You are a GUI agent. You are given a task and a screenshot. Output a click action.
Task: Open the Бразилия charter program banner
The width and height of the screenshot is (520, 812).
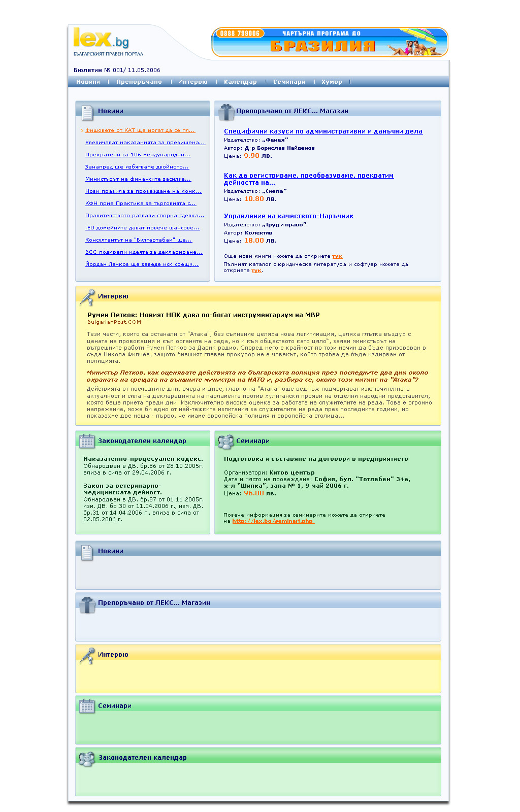(x=330, y=42)
